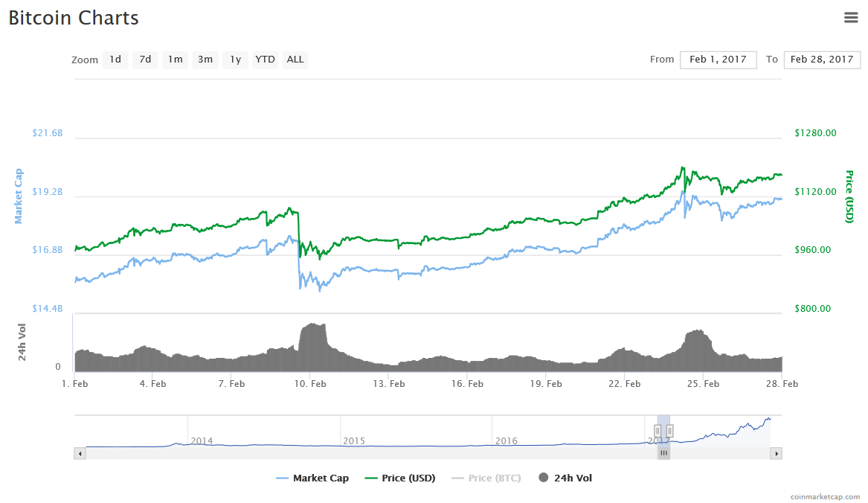Click the 24h Vol axis title
Viewport: 868px width, 503px height.
pos(22,342)
